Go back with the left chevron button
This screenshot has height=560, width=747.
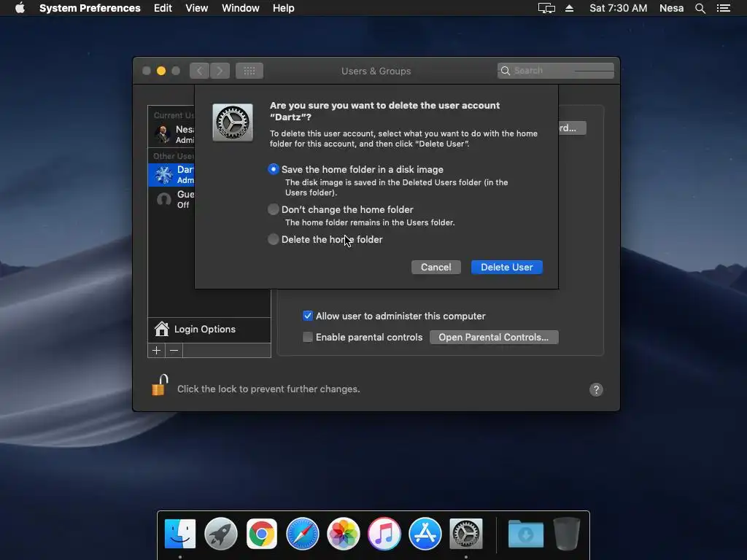pos(200,71)
